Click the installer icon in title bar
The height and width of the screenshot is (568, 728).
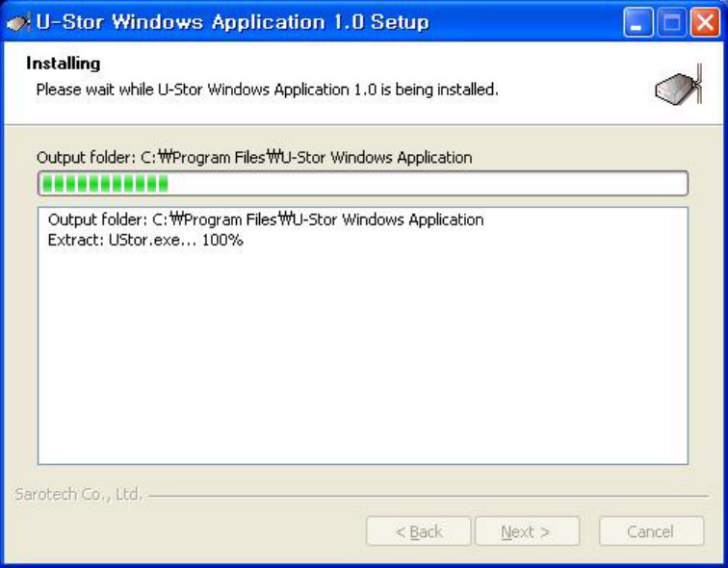tap(18, 22)
